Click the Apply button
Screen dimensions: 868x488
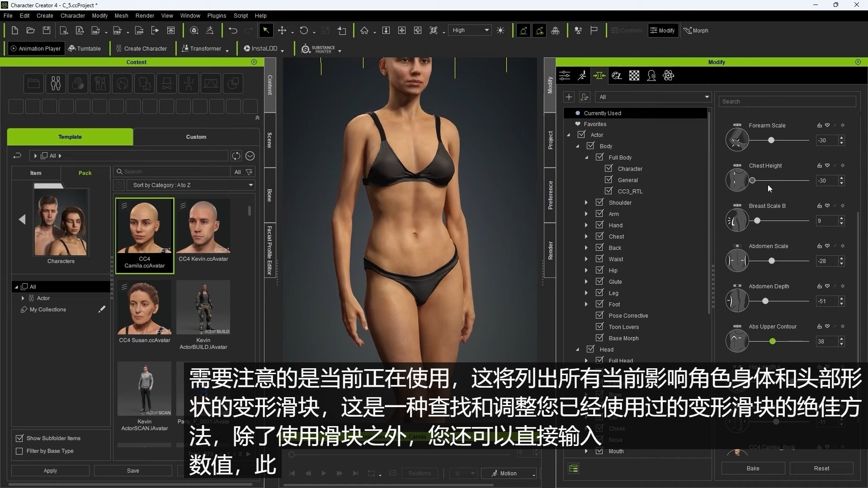(x=50, y=470)
